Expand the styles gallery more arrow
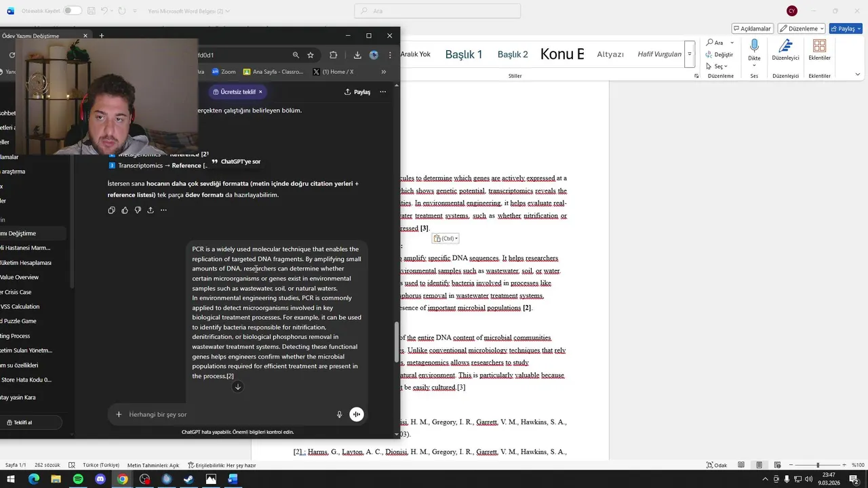Image resolution: width=868 pixels, height=488 pixels. tap(690, 54)
